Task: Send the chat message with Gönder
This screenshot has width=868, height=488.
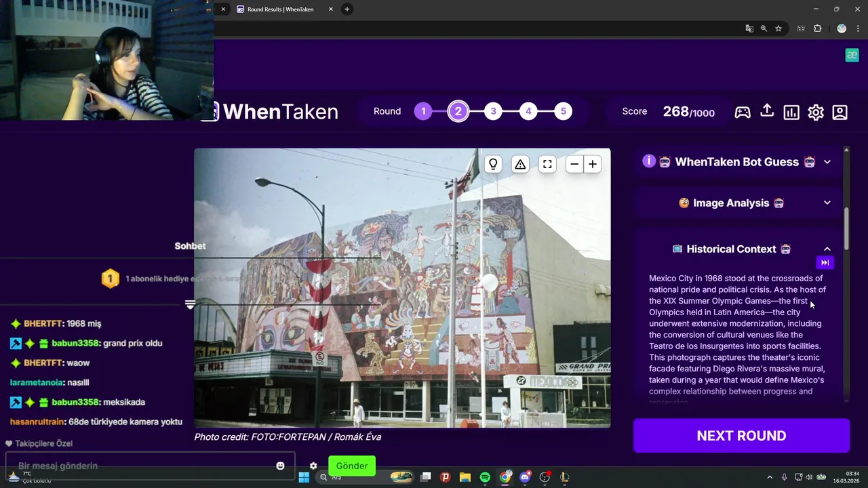Action: tap(352, 466)
